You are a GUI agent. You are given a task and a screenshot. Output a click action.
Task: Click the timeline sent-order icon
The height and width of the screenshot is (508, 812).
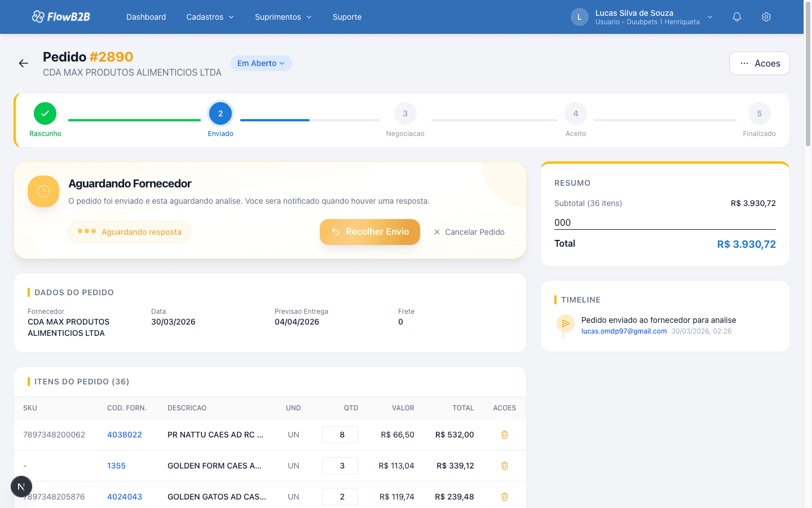(565, 323)
